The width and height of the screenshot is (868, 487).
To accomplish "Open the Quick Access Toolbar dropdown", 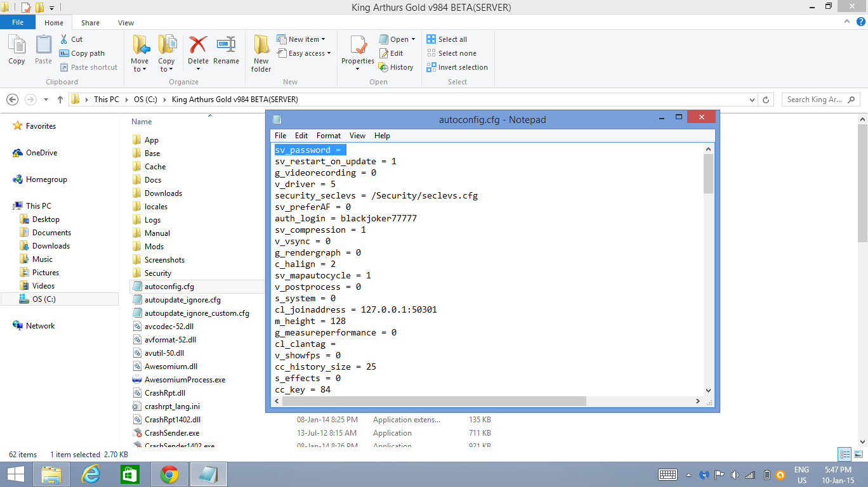I will point(51,8).
